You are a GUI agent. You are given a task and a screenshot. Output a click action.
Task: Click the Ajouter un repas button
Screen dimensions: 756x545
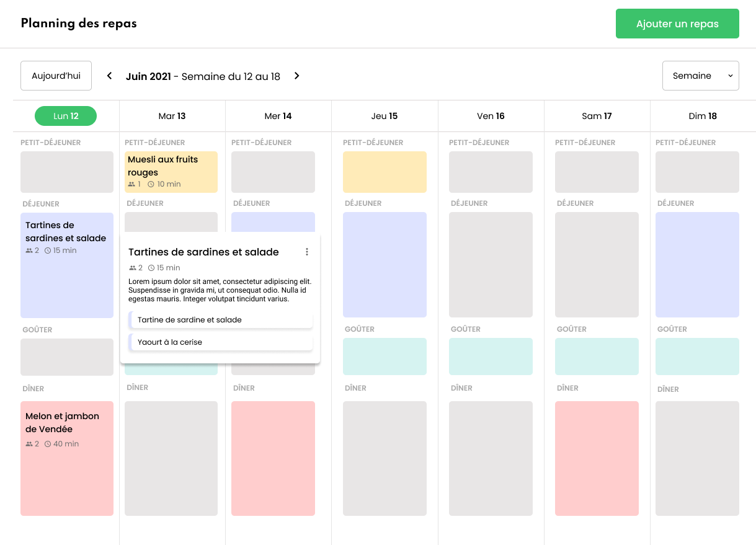pos(677,24)
